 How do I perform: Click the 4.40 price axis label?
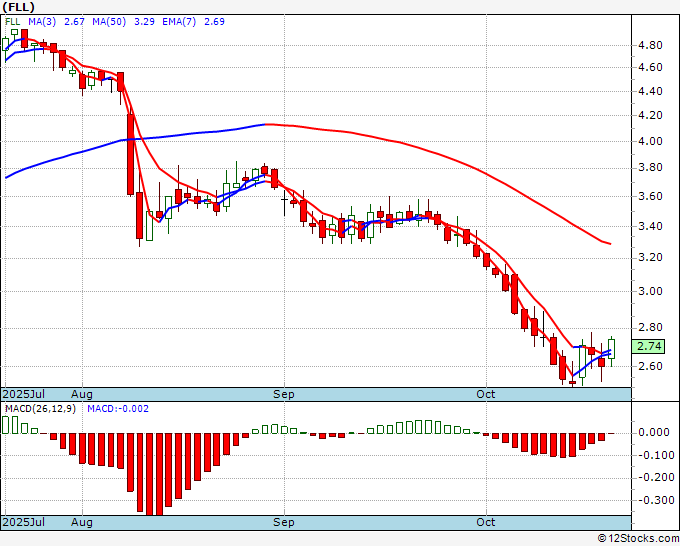click(x=650, y=91)
